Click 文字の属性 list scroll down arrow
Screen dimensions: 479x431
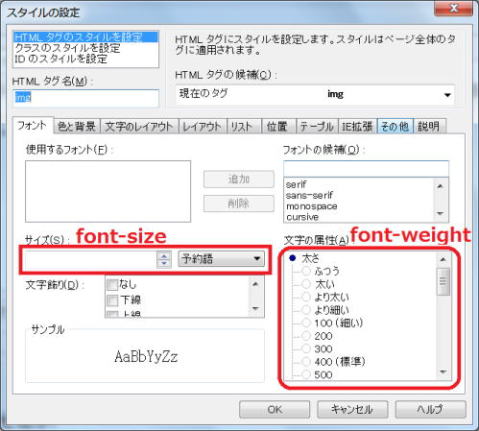[443, 372]
